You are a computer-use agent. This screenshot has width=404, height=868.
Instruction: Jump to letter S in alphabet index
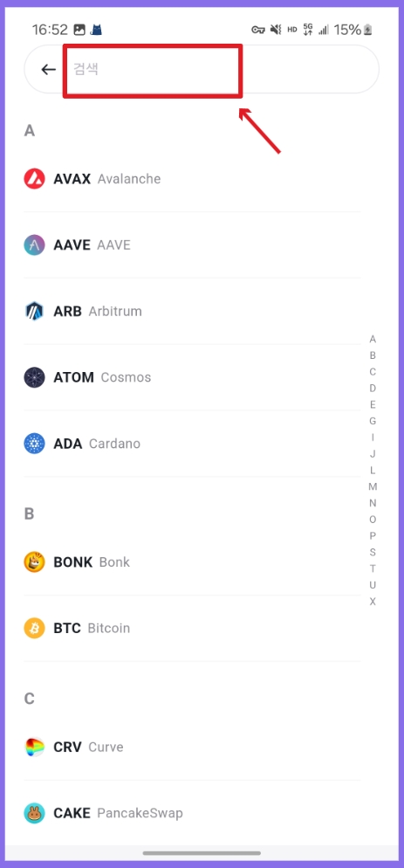[x=373, y=552]
